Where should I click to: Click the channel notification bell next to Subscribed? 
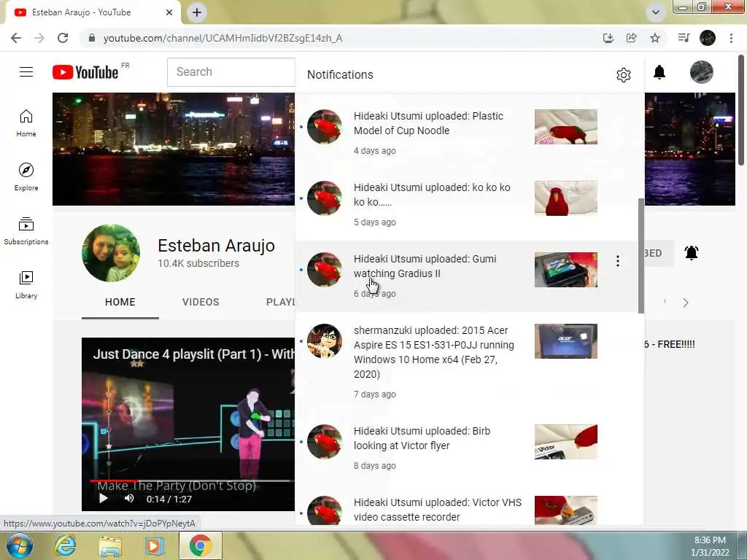[x=692, y=252]
